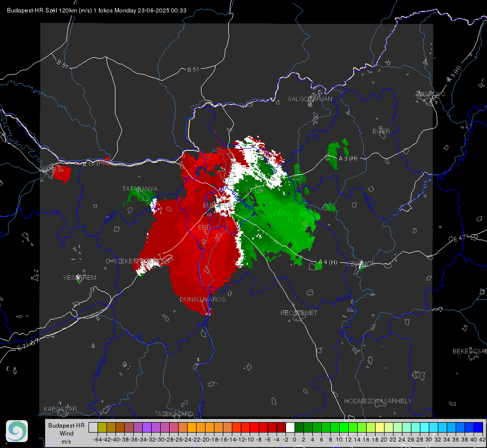Click the SALGOTARJAN city label

point(309,99)
